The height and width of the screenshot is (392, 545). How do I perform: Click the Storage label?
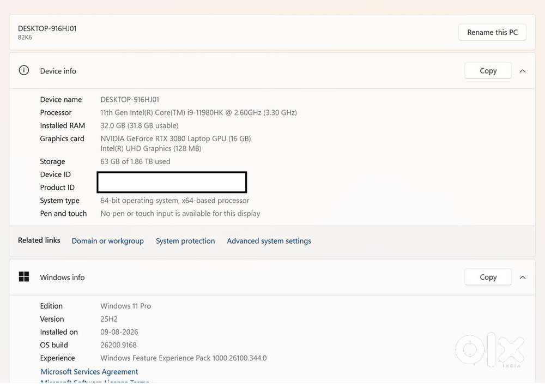(x=52, y=162)
